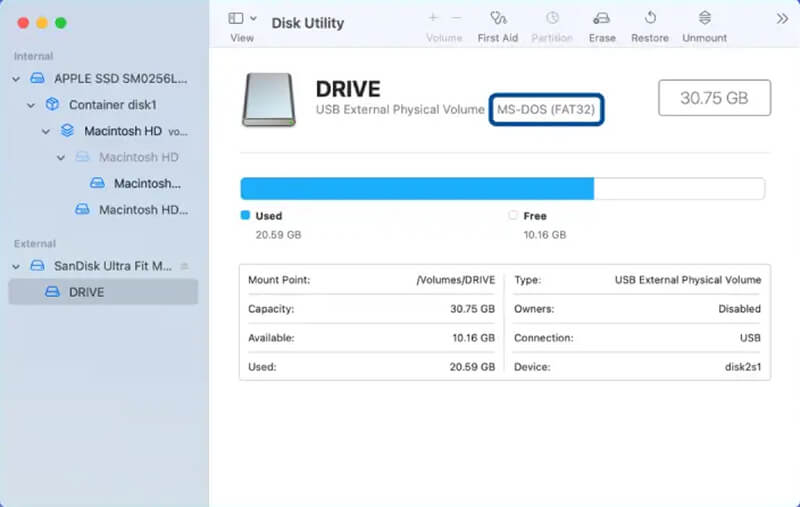Click the Erase toolbar icon
Viewport: 800px width, 507px height.
pos(602,18)
